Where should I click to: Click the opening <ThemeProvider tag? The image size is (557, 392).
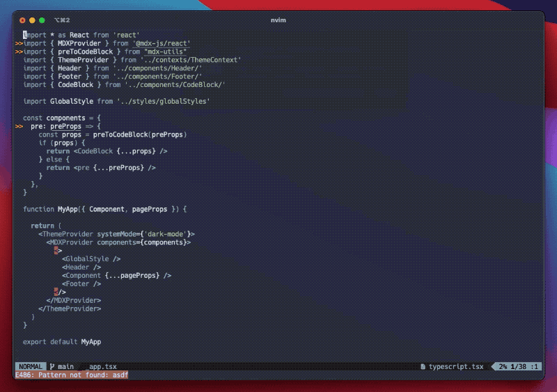pos(65,234)
